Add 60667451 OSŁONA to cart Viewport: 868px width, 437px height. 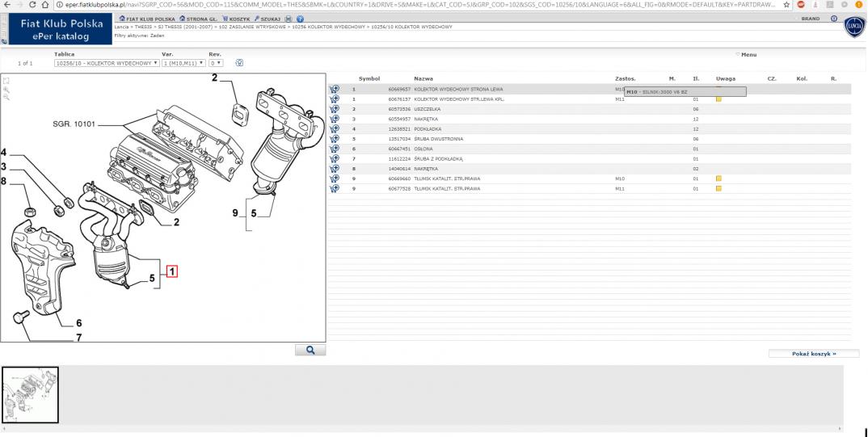point(335,149)
